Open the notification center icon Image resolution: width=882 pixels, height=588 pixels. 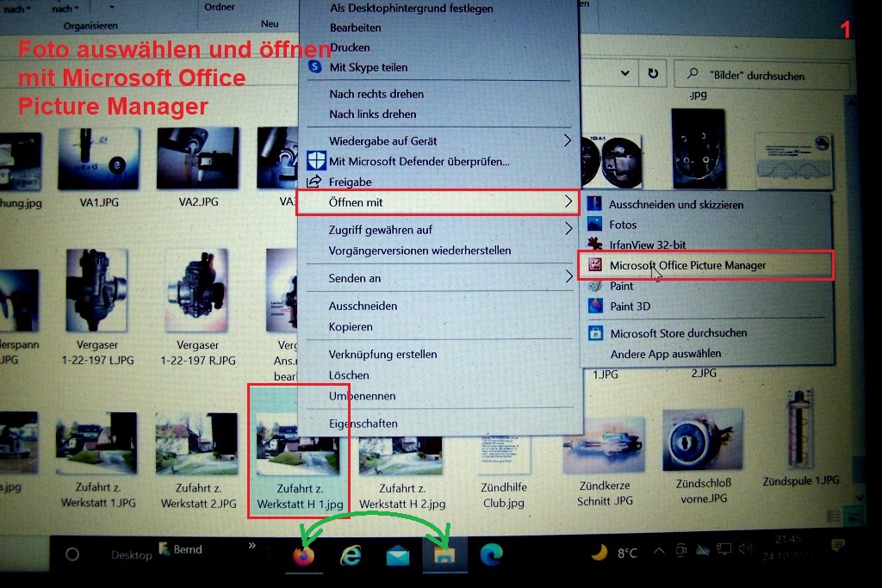point(838,545)
